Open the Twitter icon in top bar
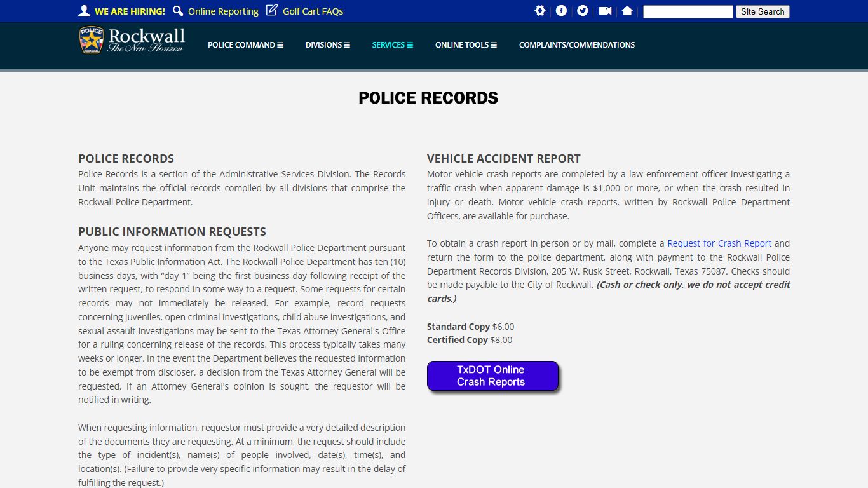Image resolution: width=868 pixels, height=488 pixels. [x=582, y=11]
